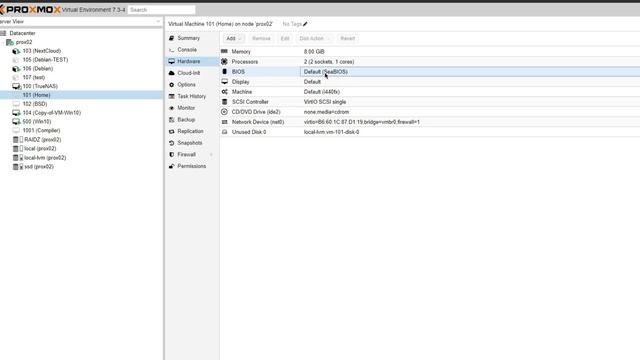Expand the Firewall submenu arrow
The width and height of the screenshot is (640, 360).
(x=211, y=155)
